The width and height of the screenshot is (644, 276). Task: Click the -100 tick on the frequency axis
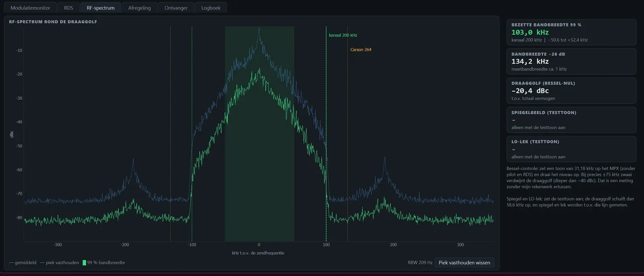(192, 245)
